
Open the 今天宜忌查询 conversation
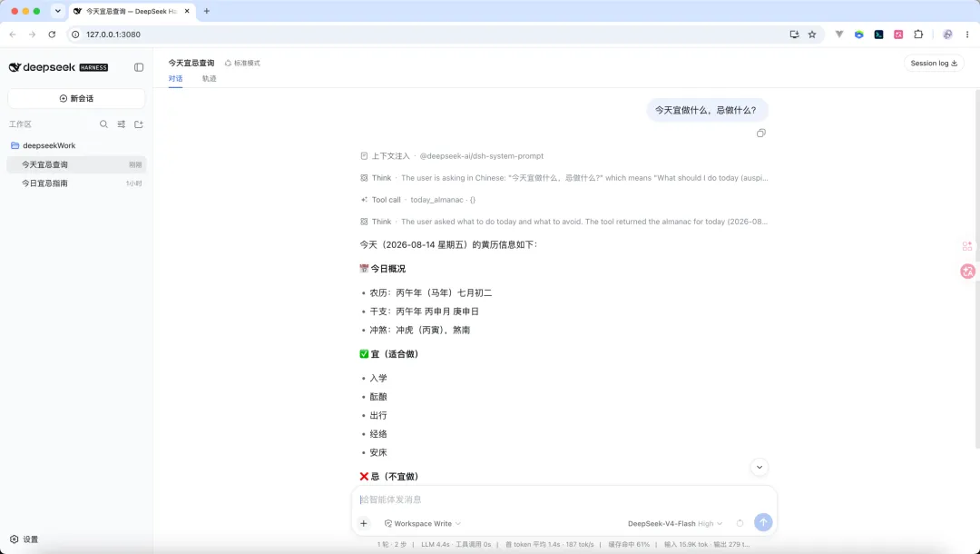[76, 164]
